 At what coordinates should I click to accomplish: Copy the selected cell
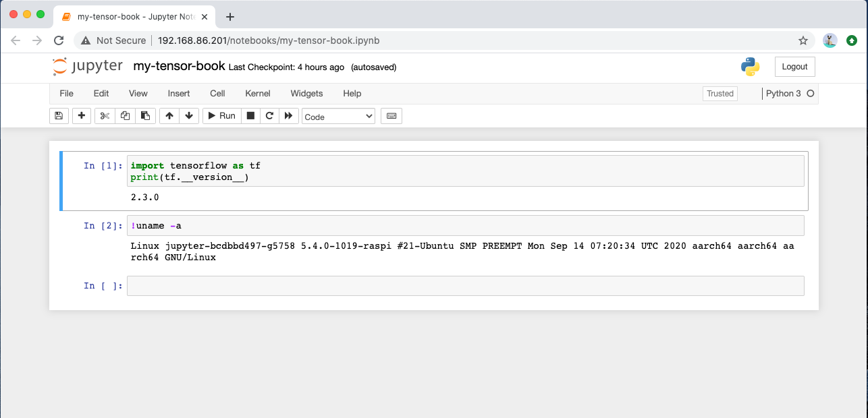[125, 115]
